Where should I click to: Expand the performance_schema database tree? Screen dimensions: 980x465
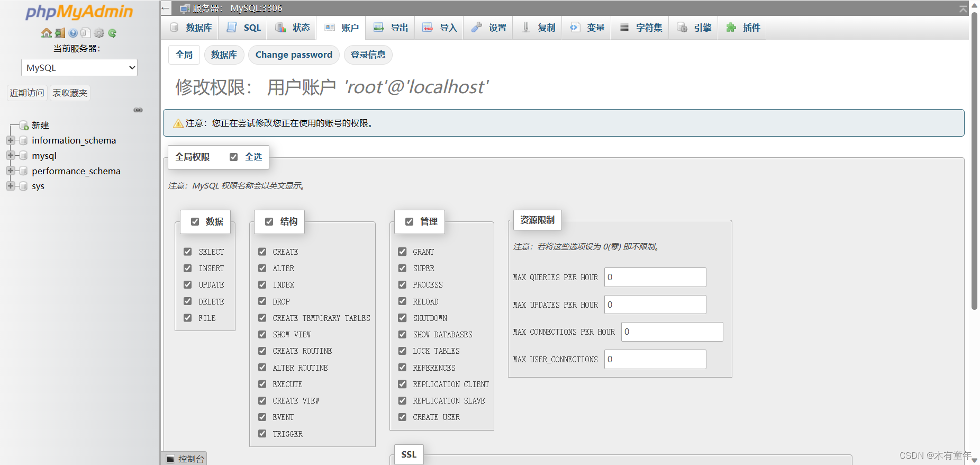10,171
